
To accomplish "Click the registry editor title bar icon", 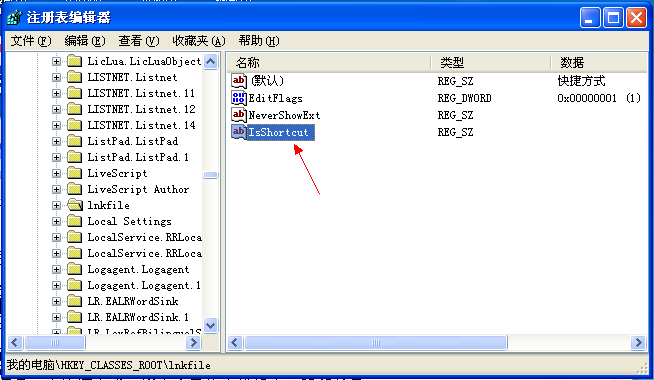I will 15,18.
